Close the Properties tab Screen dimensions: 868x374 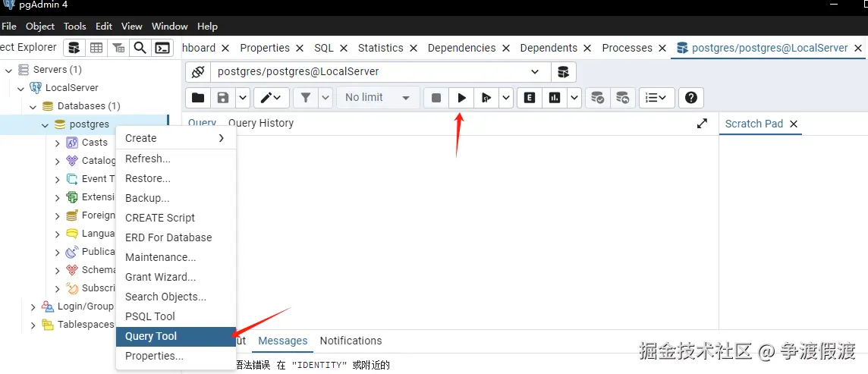[x=300, y=48]
